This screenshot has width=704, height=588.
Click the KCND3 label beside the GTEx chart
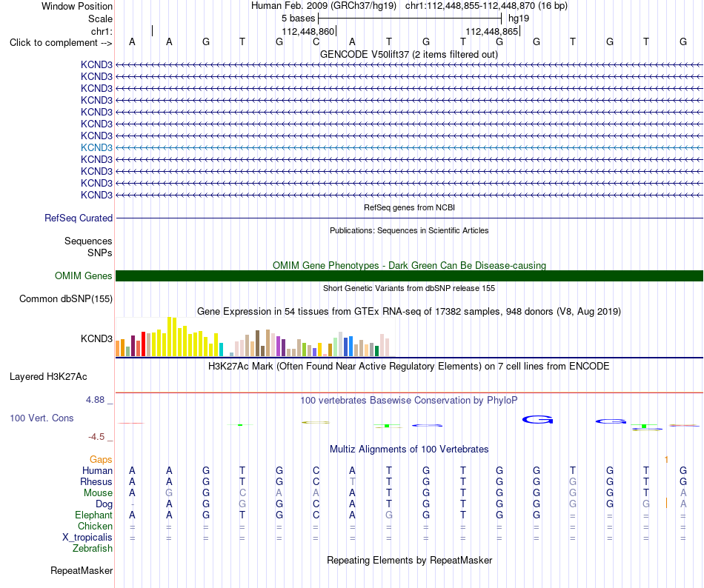pyautogui.click(x=96, y=338)
